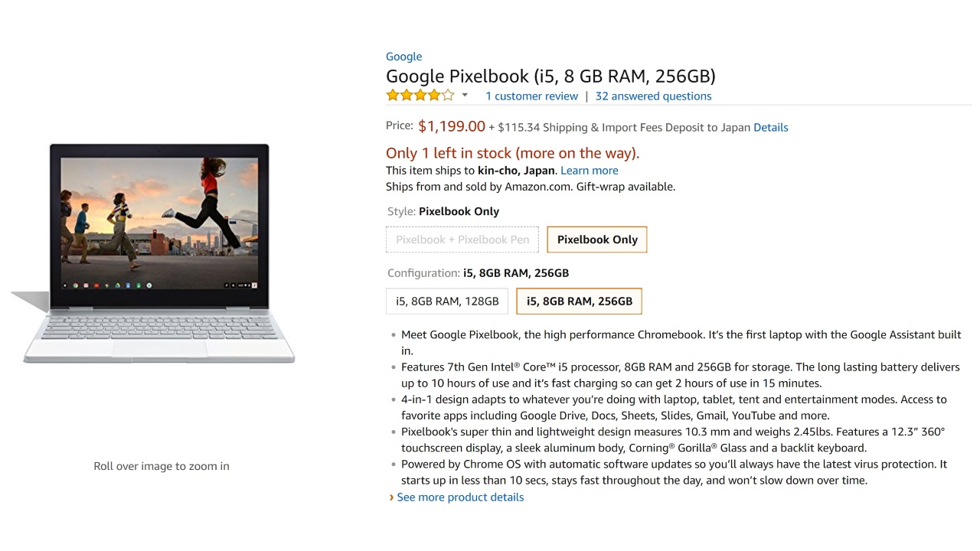Select the "Pixelbook + Pixelbook Pen" style

[462, 240]
